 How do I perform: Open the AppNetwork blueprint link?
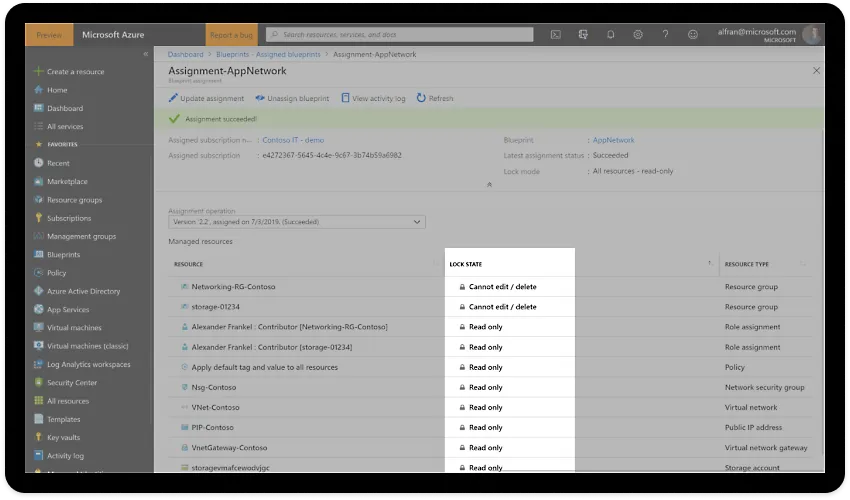click(x=613, y=140)
